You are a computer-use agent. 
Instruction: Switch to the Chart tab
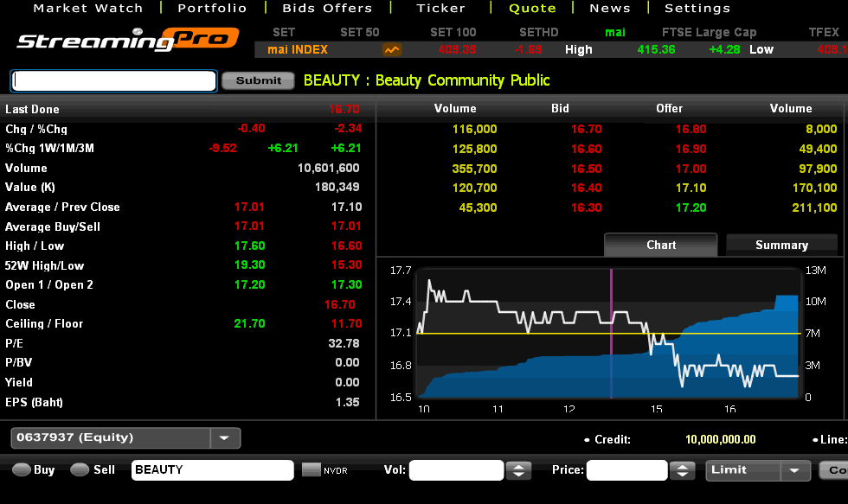pyautogui.click(x=661, y=245)
